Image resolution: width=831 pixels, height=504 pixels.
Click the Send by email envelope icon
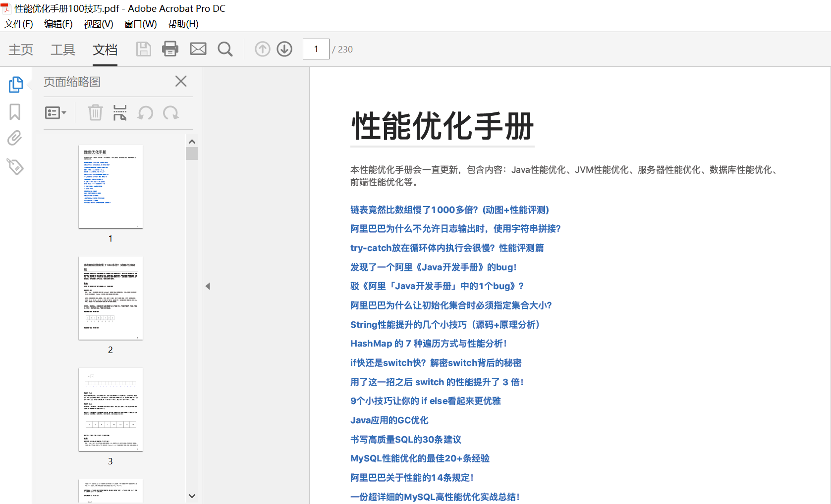[x=198, y=49]
